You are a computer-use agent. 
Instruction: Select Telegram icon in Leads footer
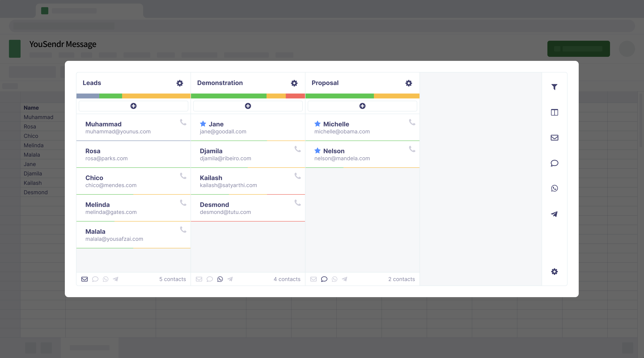[x=116, y=279]
